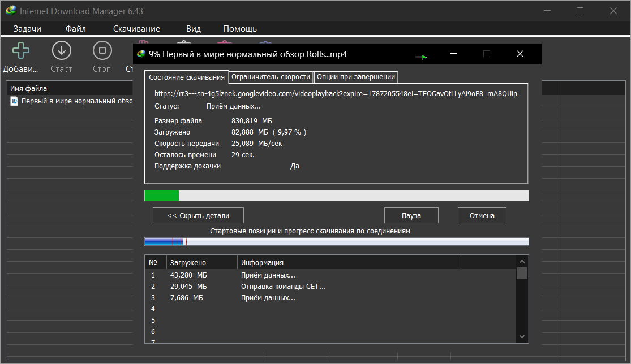Click the scroll down arrow in connections list
631x364 pixels.
(x=522, y=336)
